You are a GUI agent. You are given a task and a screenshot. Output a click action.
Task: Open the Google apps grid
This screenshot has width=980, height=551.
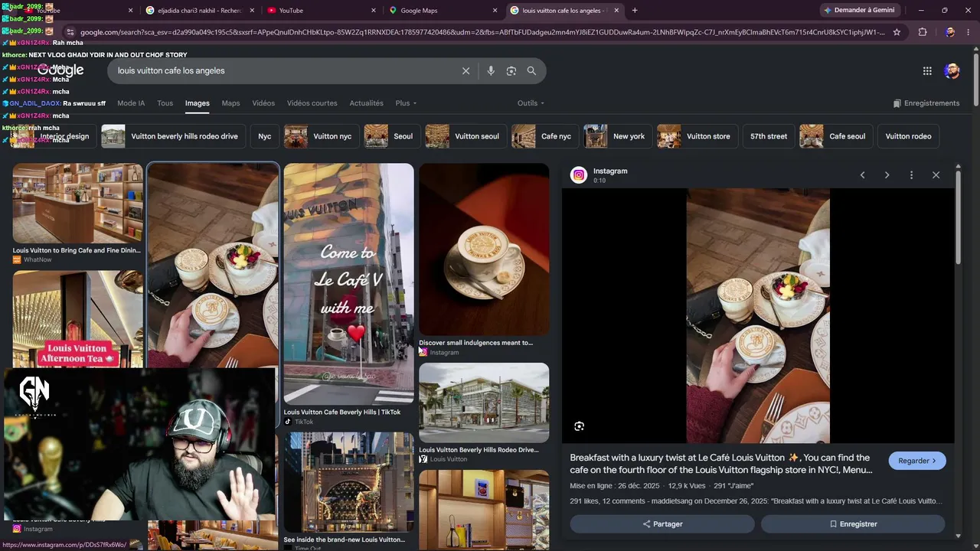pos(927,70)
